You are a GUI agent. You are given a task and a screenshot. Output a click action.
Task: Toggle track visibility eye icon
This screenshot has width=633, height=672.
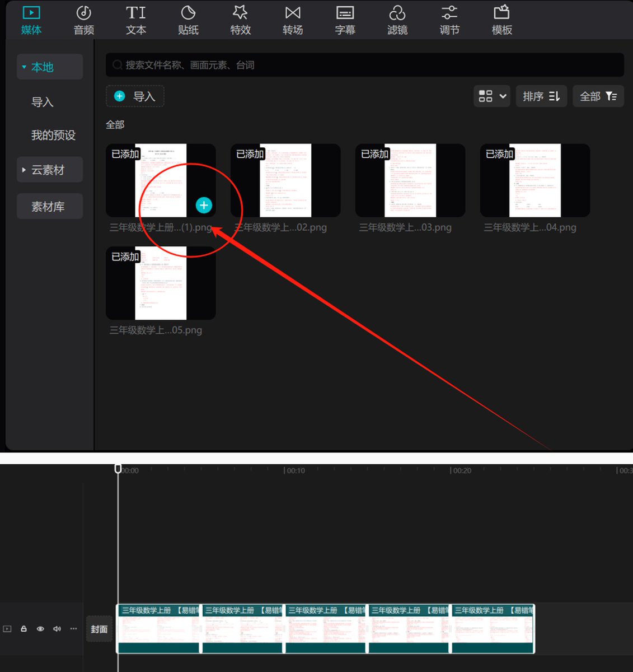pyautogui.click(x=40, y=629)
